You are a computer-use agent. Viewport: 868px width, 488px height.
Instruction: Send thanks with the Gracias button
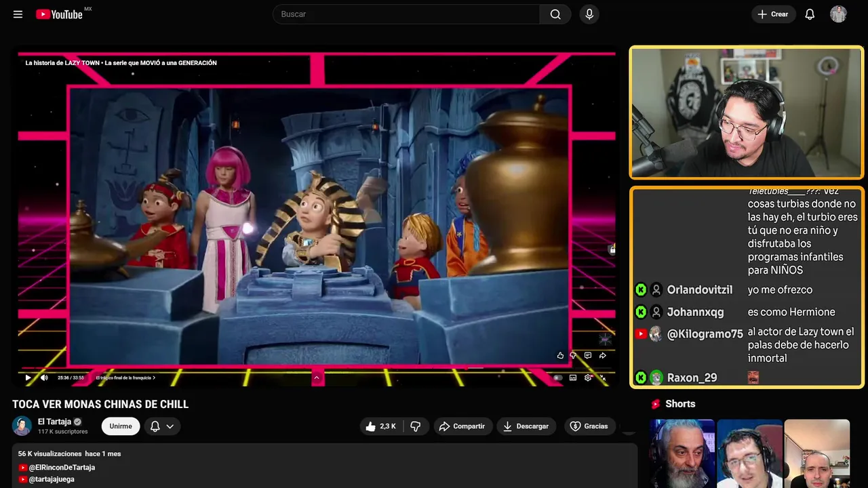click(589, 426)
